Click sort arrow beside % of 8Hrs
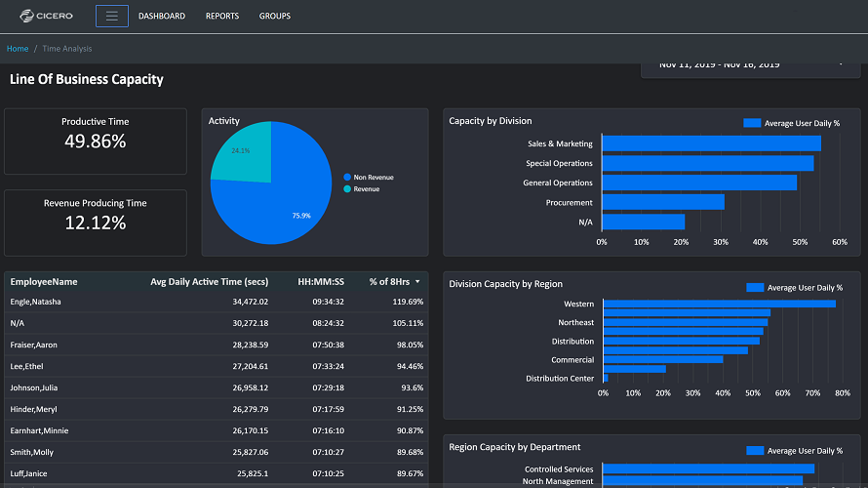This screenshot has height=488, width=868. pos(417,282)
